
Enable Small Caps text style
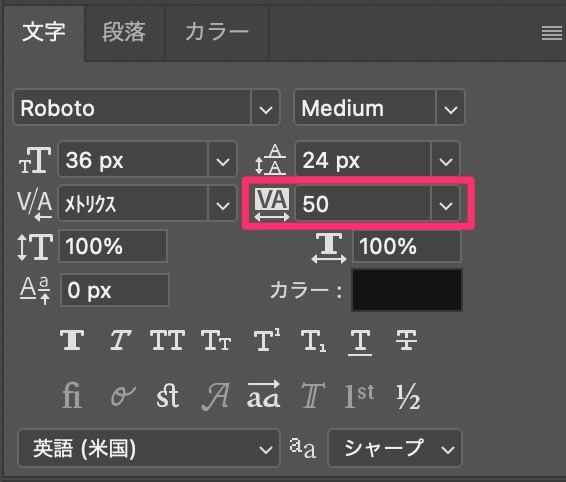216,340
